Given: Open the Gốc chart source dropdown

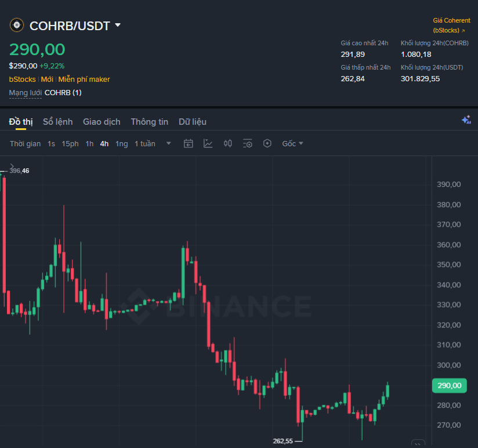Looking at the screenshot, I should [x=292, y=144].
